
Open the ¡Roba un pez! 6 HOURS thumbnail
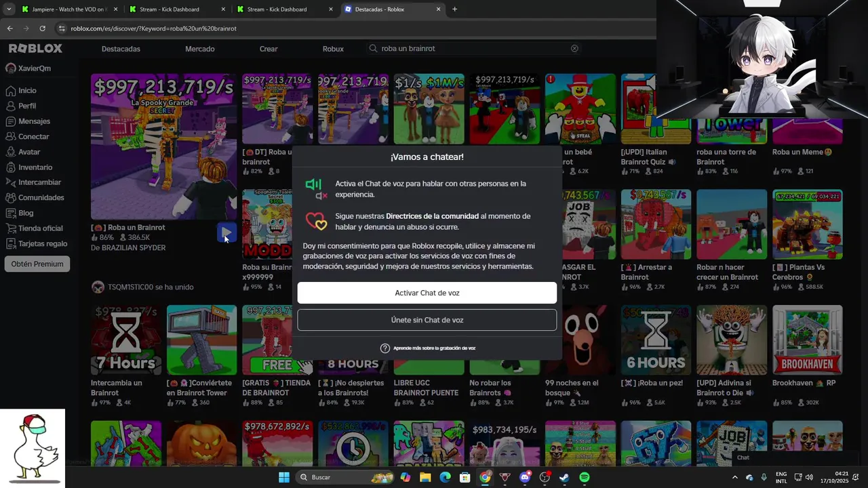click(x=656, y=340)
